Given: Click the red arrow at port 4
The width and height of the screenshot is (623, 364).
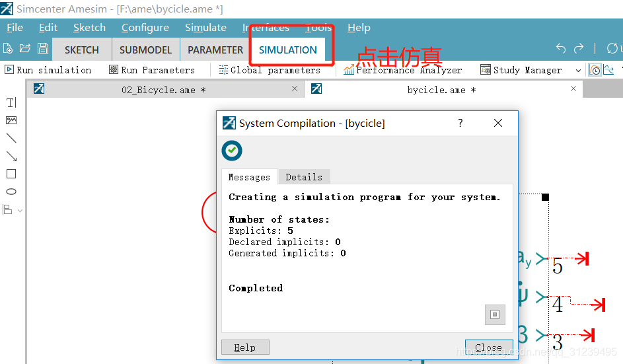Looking at the screenshot, I should point(598,305).
